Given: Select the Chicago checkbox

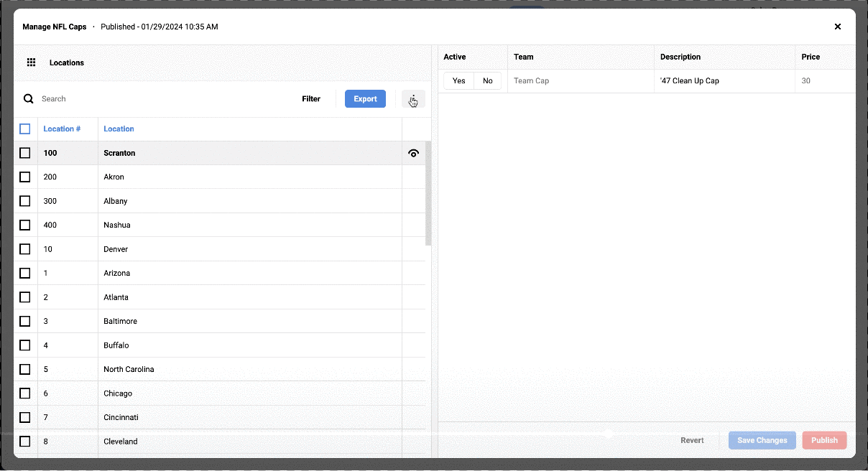Looking at the screenshot, I should click(25, 393).
